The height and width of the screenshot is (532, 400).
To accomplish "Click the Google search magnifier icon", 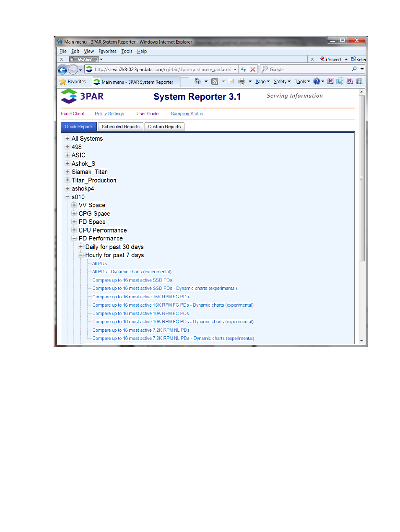I will (x=354, y=69).
